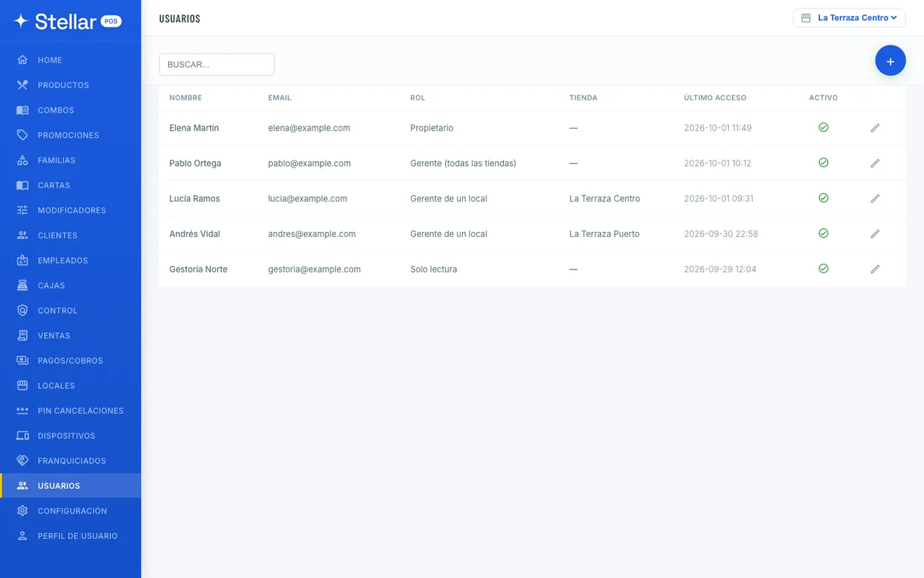Screen dimensions: 924x578
Task: Edit user Andrés Vidal with pencil icon
Action: [x=875, y=234]
